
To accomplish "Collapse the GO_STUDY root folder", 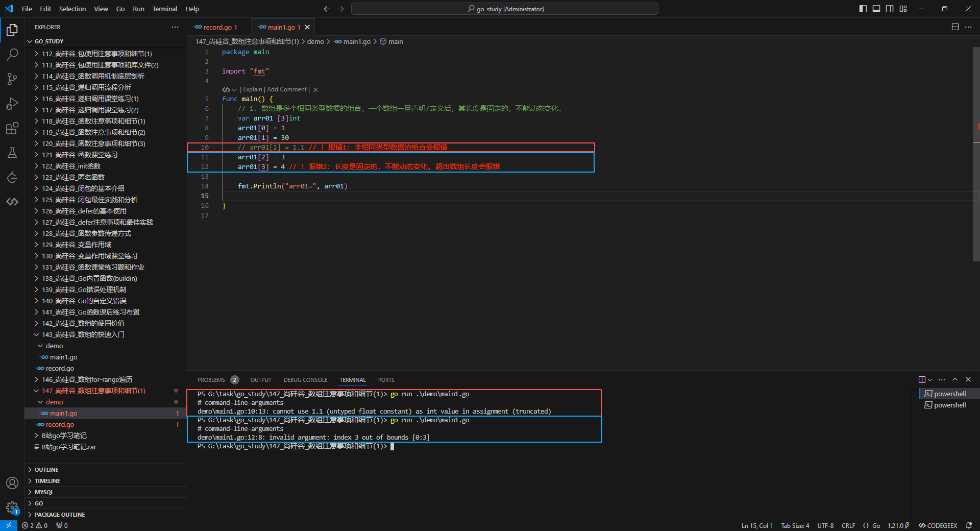I will [106, 41].
